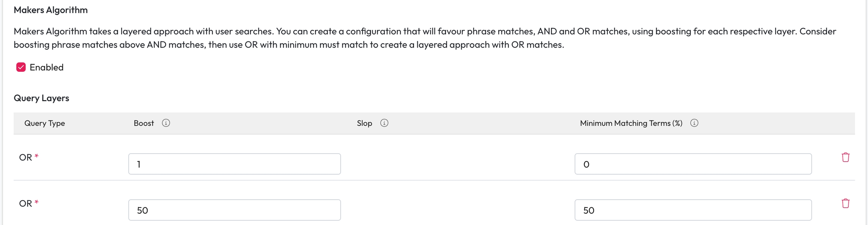Click the info icon next to Boost

(x=166, y=123)
